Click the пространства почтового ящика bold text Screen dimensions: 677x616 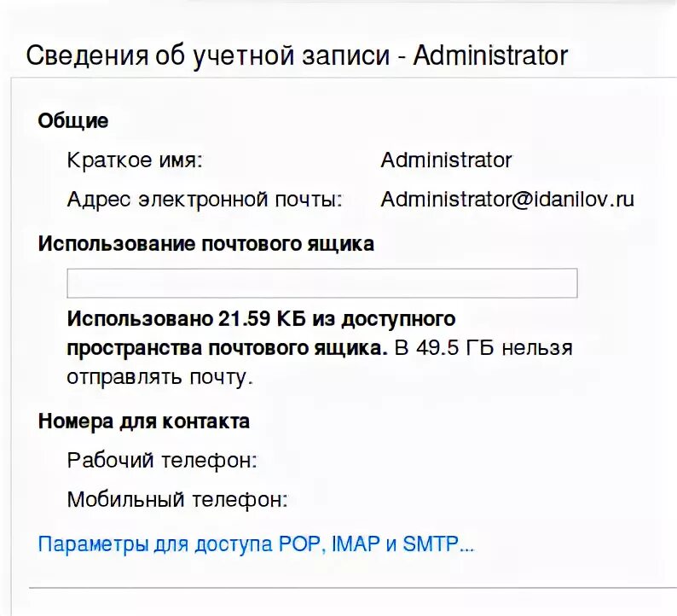coord(227,349)
